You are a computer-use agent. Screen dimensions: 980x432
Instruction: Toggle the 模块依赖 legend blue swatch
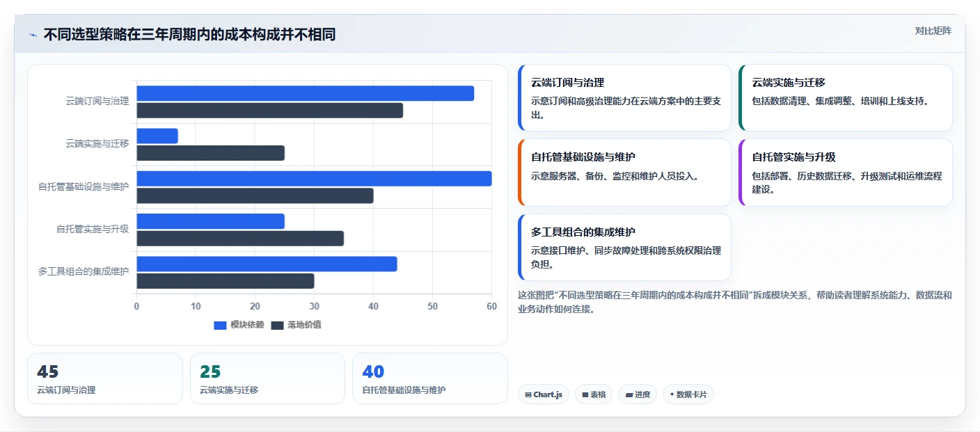(220, 325)
